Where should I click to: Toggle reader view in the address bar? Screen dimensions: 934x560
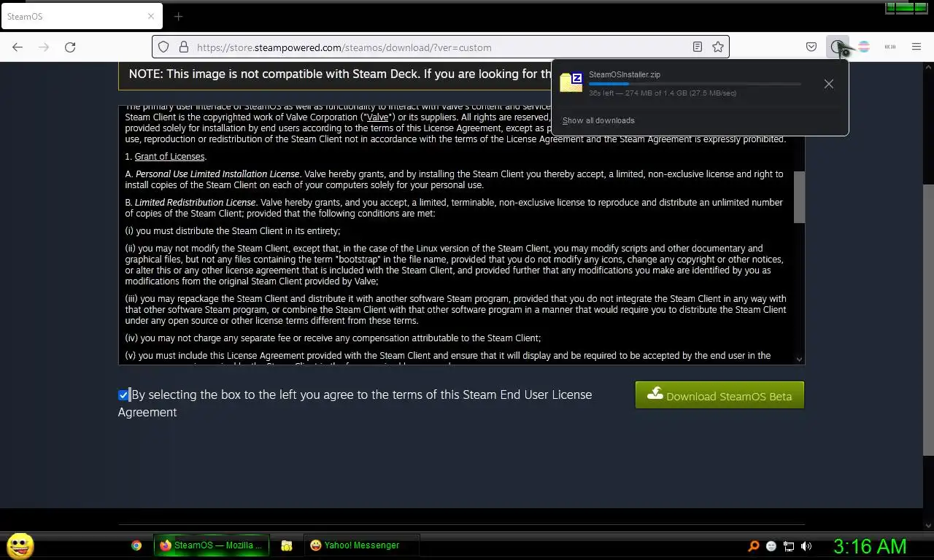click(x=698, y=47)
